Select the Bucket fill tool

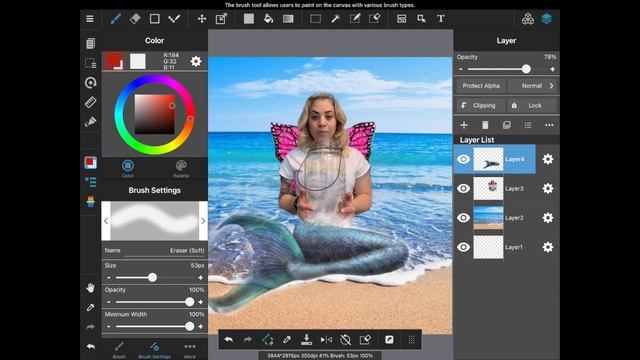(x=268, y=19)
